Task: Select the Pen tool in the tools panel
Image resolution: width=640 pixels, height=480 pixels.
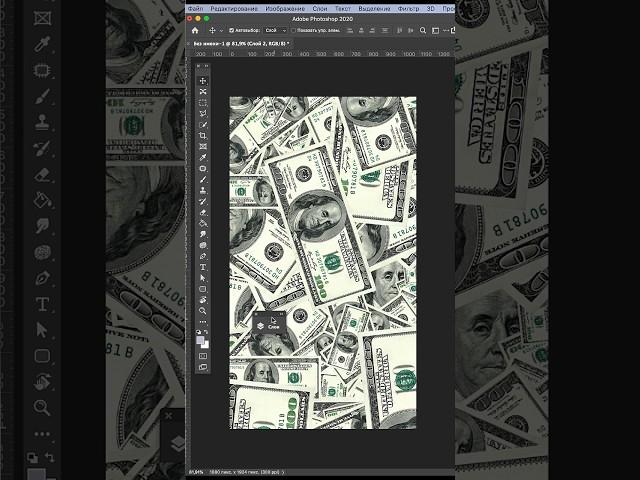Action: click(x=203, y=256)
